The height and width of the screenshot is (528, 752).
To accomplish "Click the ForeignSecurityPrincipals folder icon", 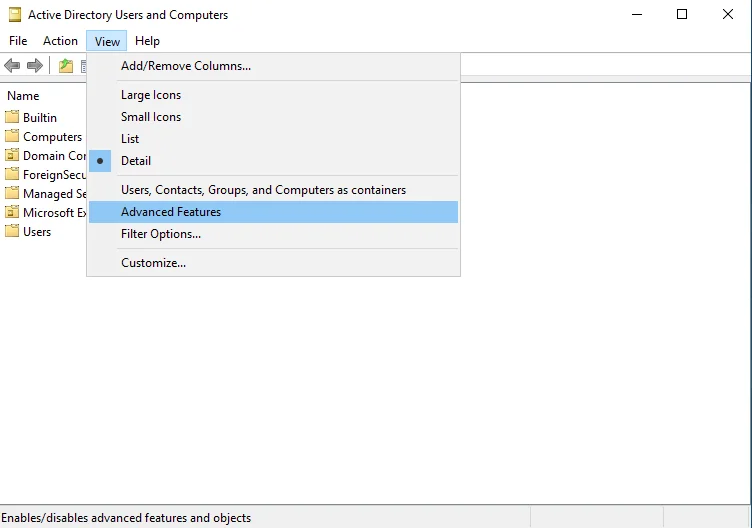I will [12, 174].
